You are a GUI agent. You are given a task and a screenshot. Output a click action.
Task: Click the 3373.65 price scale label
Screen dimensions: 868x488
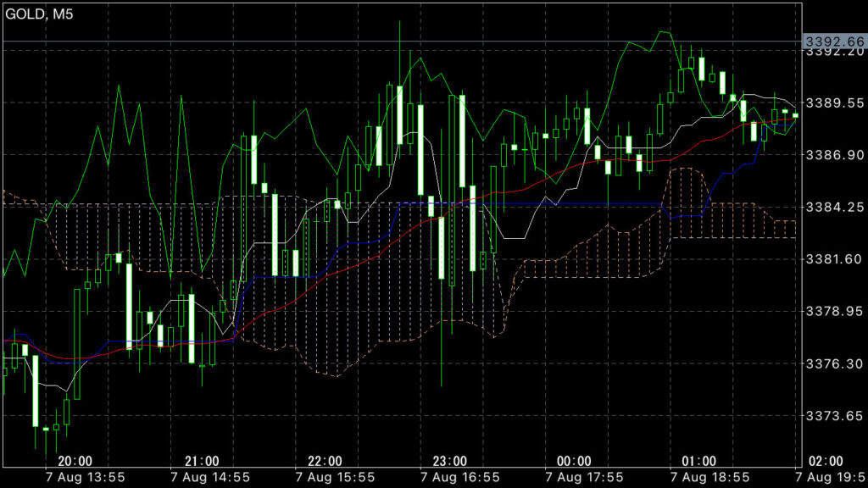(x=834, y=415)
